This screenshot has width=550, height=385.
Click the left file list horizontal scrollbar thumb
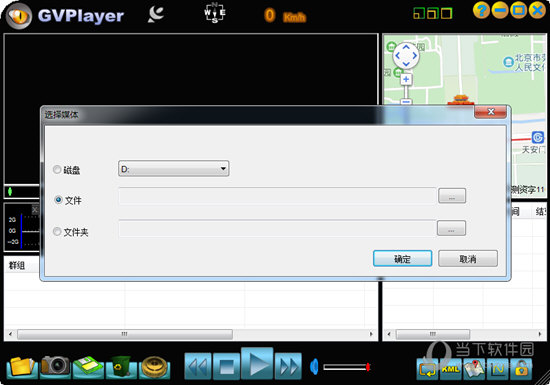point(125,334)
